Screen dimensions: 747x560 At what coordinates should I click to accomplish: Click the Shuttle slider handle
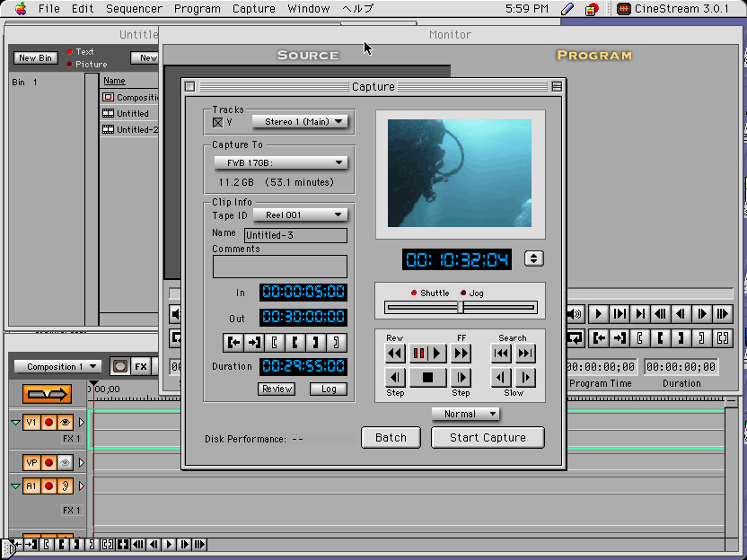click(x=461, y=307)
